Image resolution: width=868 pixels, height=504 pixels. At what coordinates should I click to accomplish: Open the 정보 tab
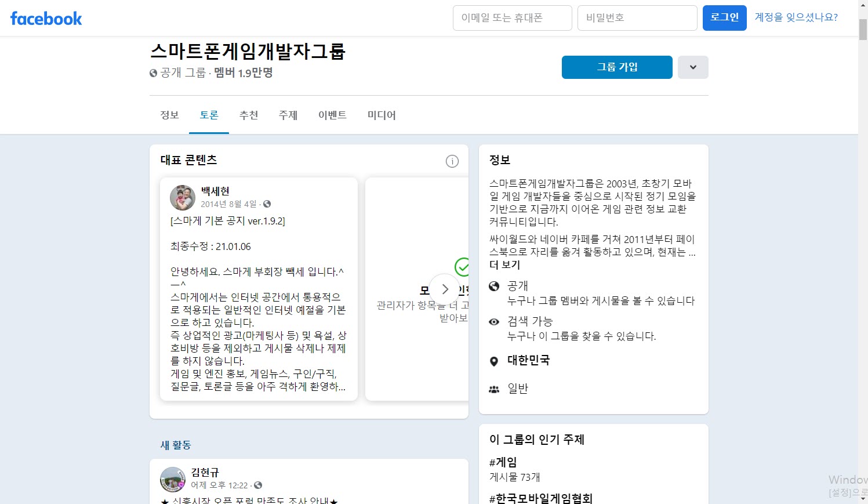pyautogui.click(x=169, y=115)
